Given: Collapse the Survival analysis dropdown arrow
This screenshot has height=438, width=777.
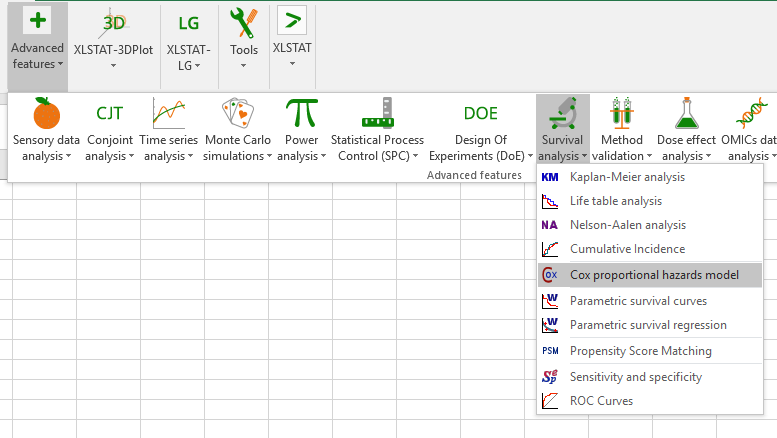Looking at the screenshot, I should point(584,156).
